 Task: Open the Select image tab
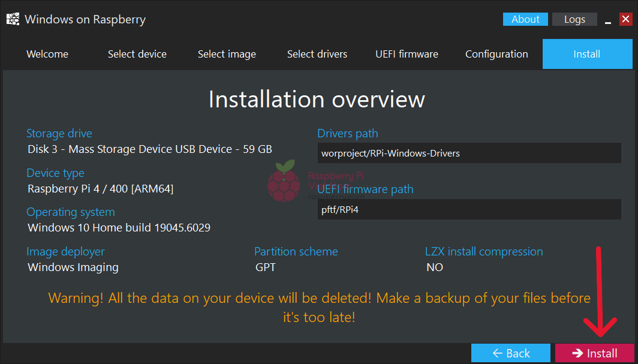pos(227,54)
